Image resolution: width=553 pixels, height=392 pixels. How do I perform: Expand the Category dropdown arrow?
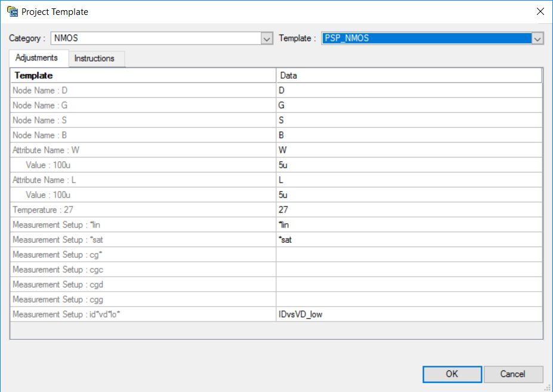click(267, 38)
